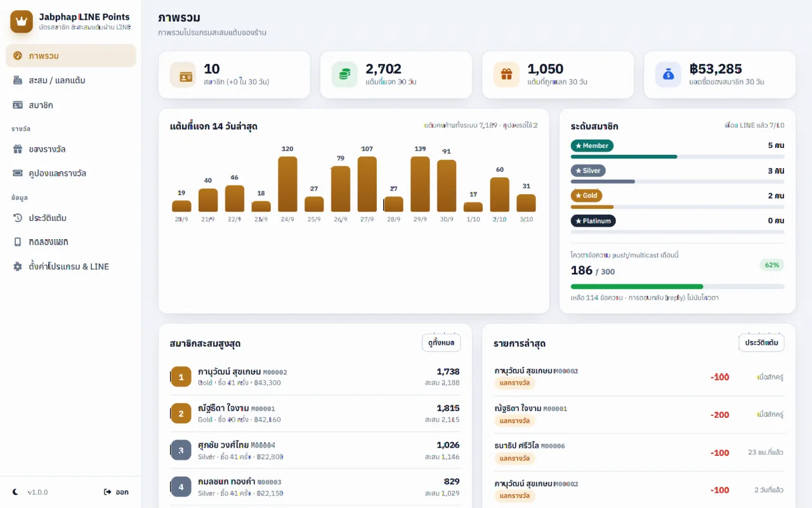Image resolution: width=812 pixels, height=508 pixels.
Task: Click the blue money bag icon beside ฿53,285
Action: click(668, 75)
